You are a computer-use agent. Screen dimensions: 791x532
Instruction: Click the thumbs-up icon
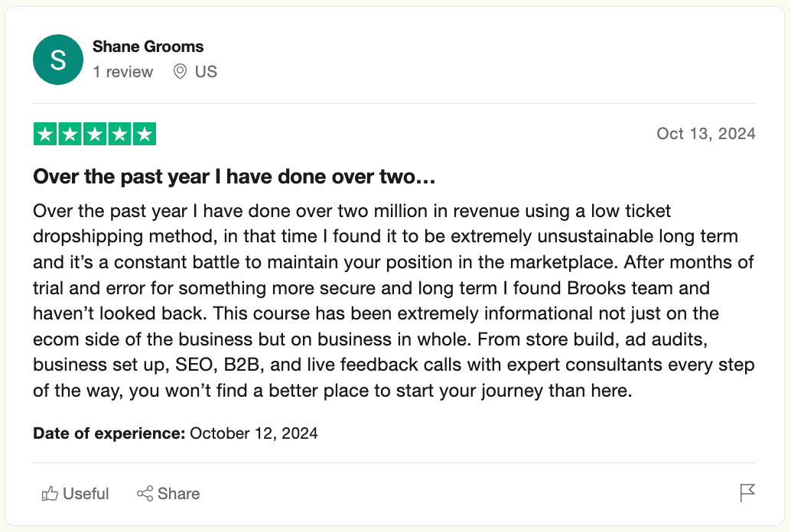coord(50,494)
